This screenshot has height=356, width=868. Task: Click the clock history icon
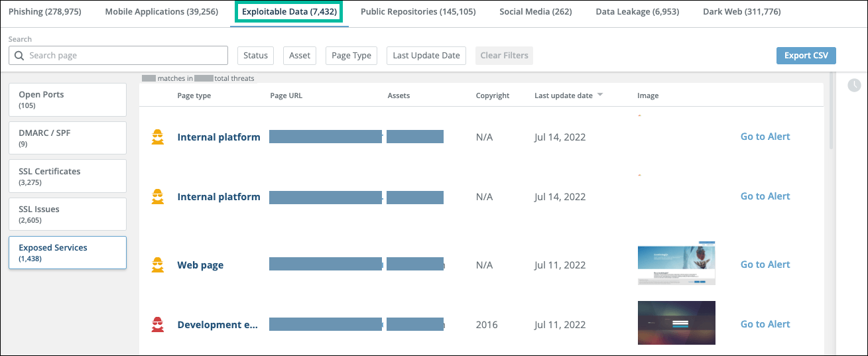(x=854, y=85)
